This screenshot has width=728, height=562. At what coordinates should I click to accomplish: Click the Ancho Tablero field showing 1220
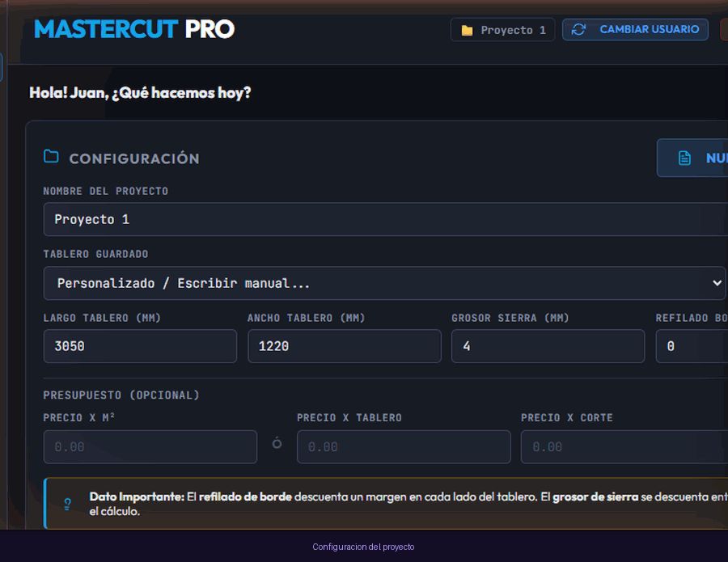345,346
